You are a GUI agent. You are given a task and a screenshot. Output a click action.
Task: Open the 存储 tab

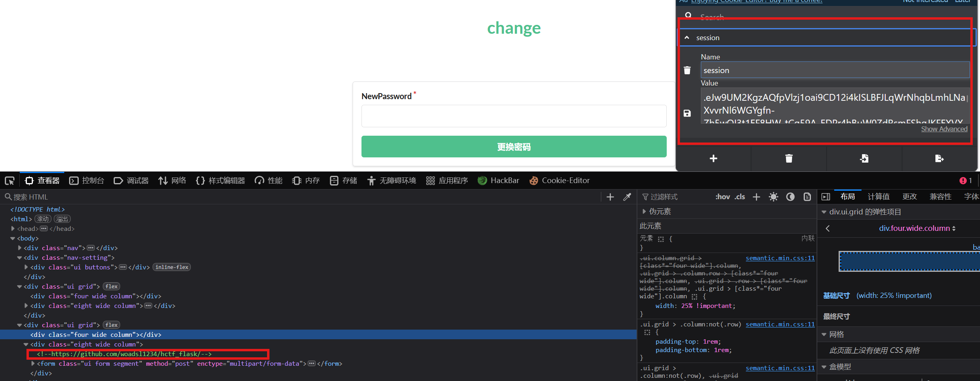(343, 181)
